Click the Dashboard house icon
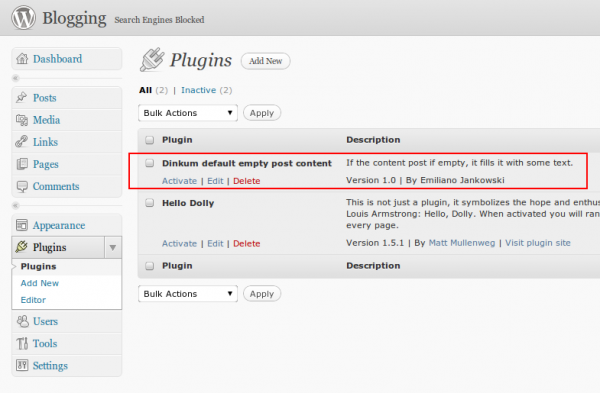The height and width of the screenshot is (393, 600). [22, 59]
